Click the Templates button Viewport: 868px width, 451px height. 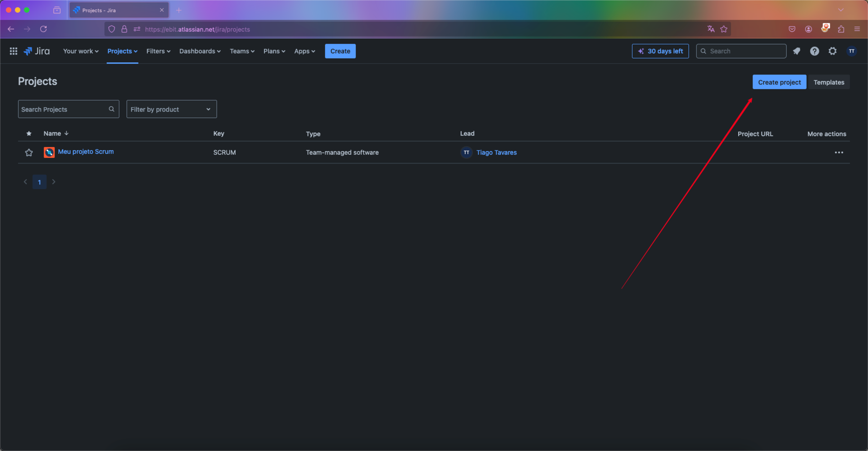829,82
